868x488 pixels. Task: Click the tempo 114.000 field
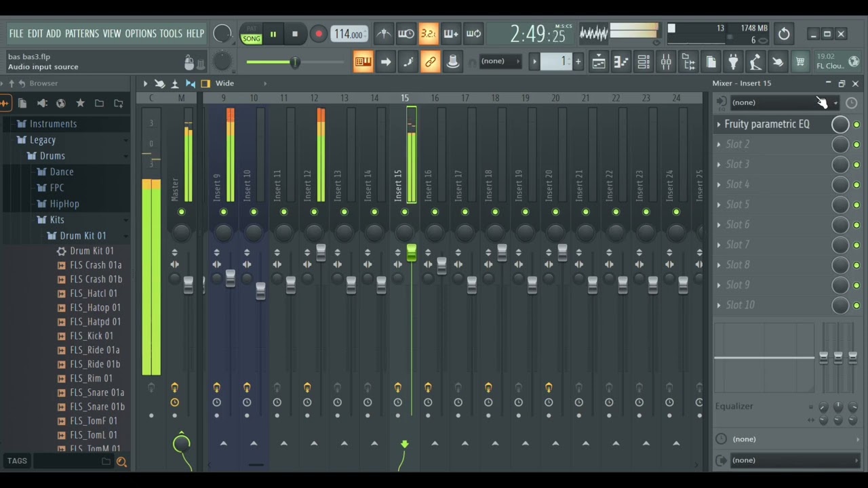point(349,34)
